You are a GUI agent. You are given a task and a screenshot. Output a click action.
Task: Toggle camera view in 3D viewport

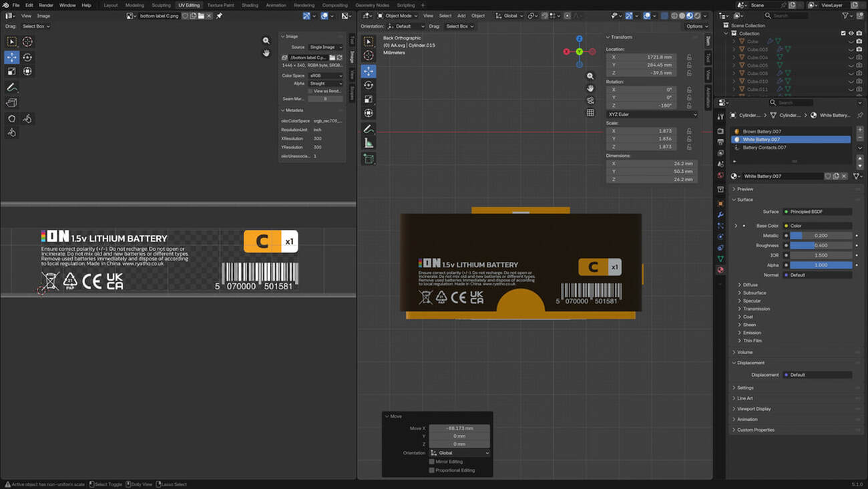pyautogui.click(x=590, y=100)
